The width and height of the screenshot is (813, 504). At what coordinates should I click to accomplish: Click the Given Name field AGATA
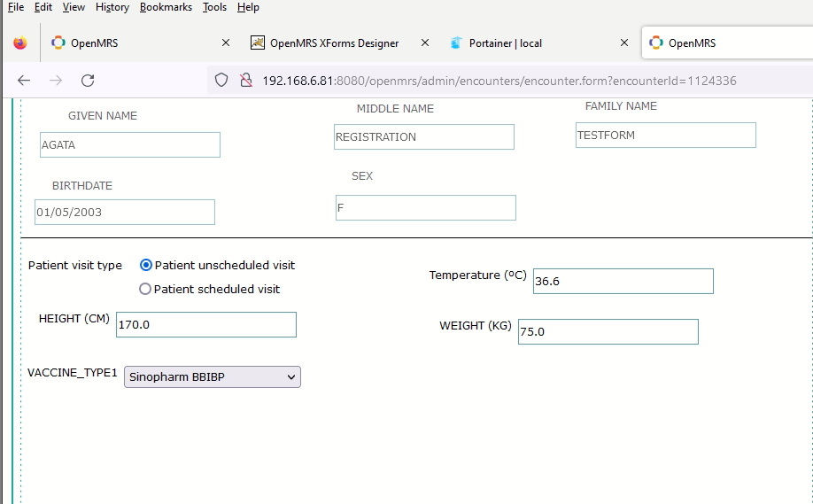click(x=130, y=144)
